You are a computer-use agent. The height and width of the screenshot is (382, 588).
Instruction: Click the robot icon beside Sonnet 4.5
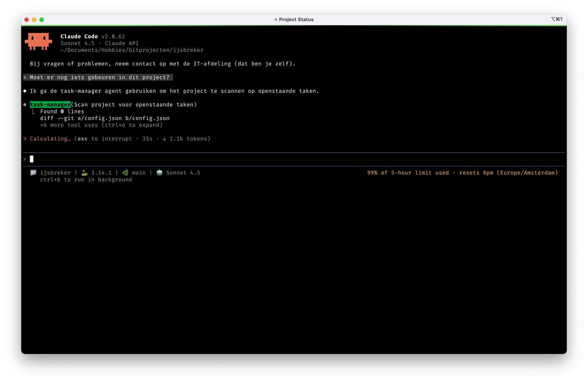[x=160, y=173]
